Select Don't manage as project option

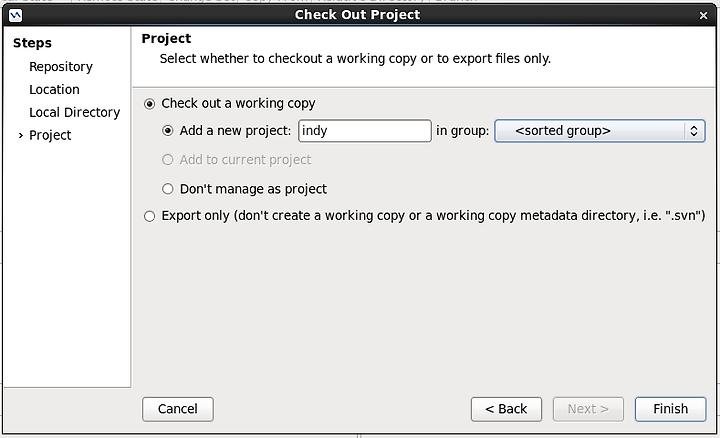(168, 189)
